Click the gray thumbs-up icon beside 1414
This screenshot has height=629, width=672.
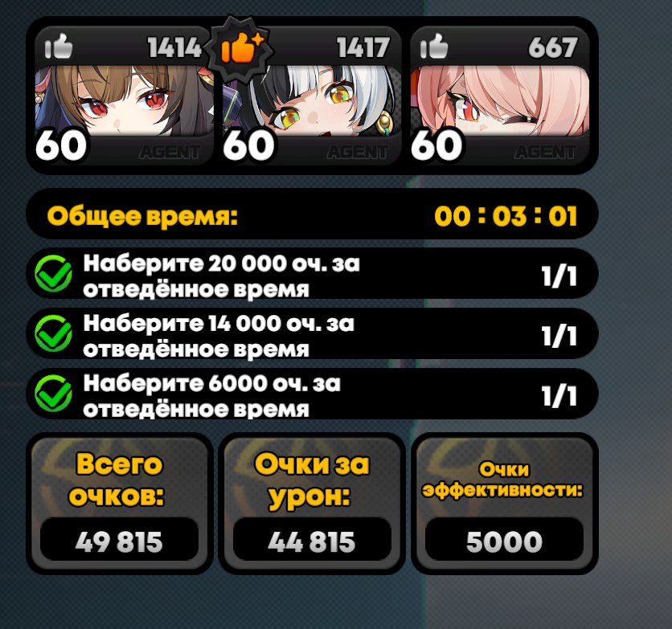pyautogui.click(x=59, y=47)
